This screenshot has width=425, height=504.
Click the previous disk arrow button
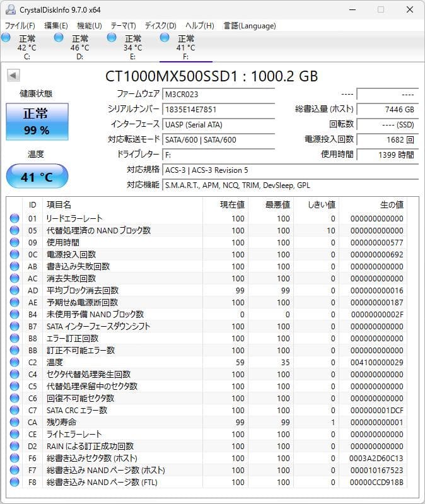(x=13, y=76)
